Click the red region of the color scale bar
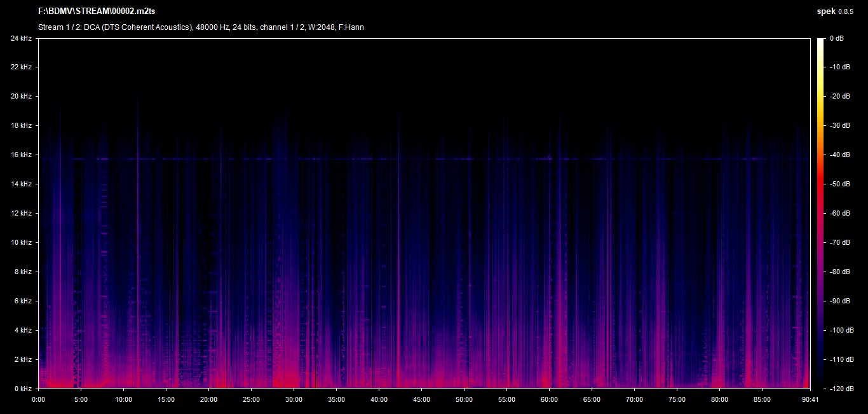 point(822,191)
